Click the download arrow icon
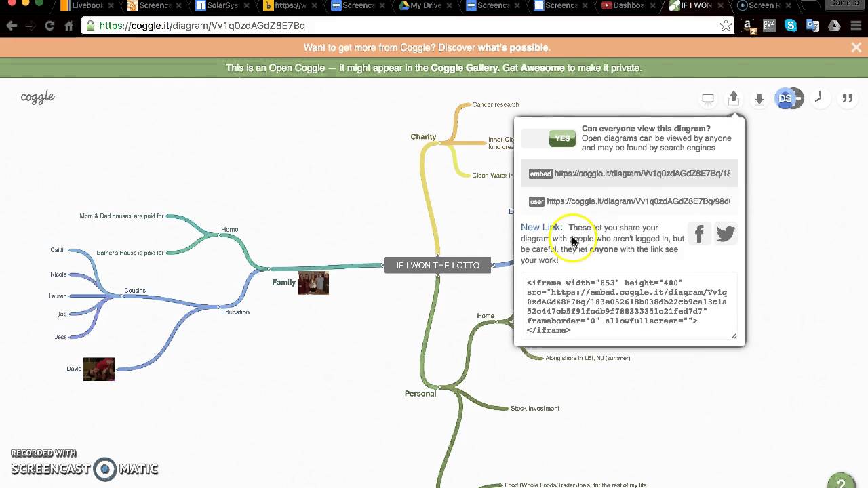Viewport: 868px width, 488px height. (x=759, y=99)
